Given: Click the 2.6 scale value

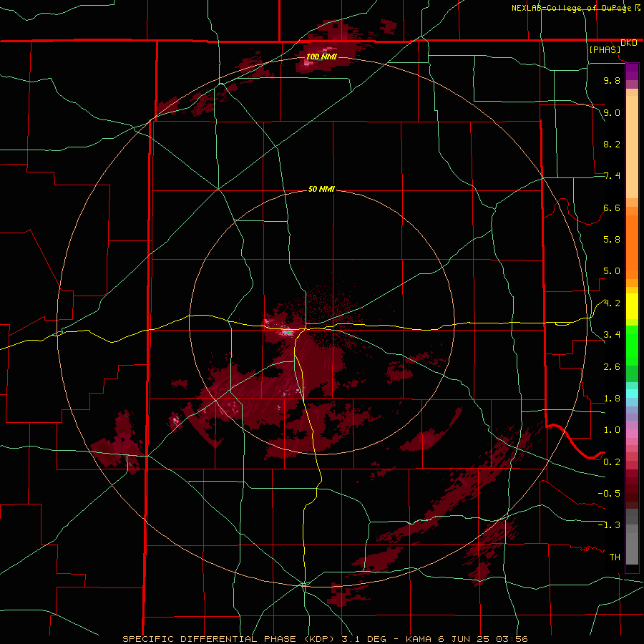Looking at the screenshot, I should coord(612,367).
